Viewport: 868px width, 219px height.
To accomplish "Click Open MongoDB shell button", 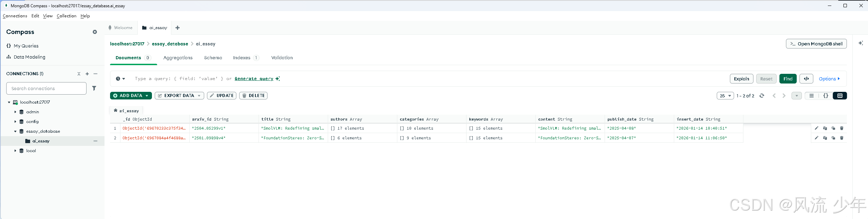I will pos(816,44).
